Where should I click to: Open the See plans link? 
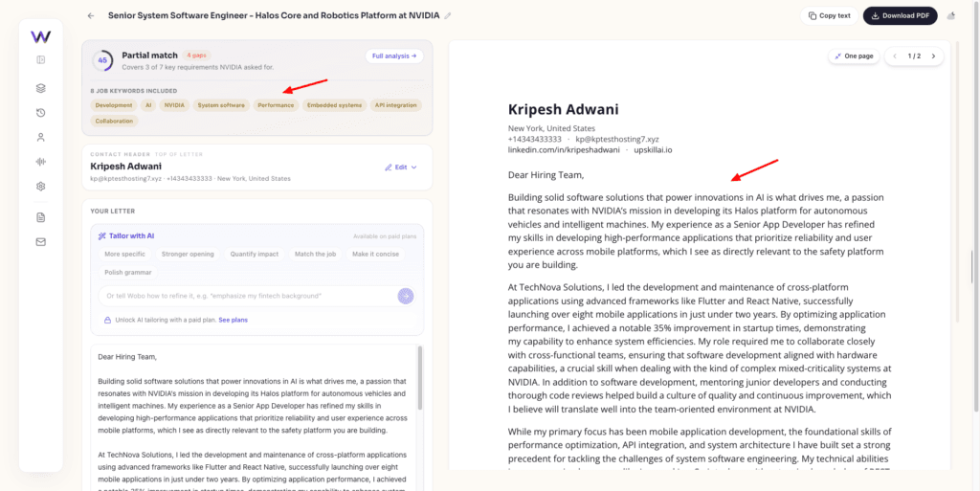point(234,320)
